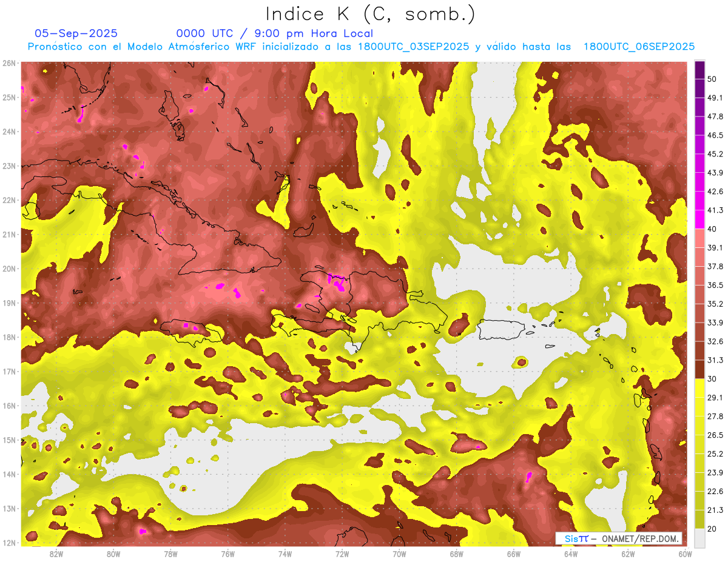Click the "0000 UTC / 9:00 pm Hora Local" time text
728x562 pixels.
coord(275,33)
